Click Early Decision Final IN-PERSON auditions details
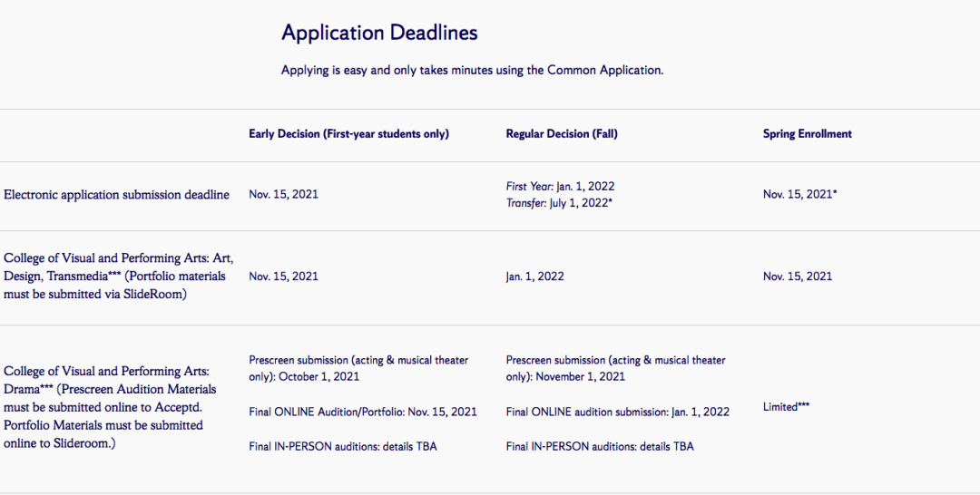 pos(342,446)
